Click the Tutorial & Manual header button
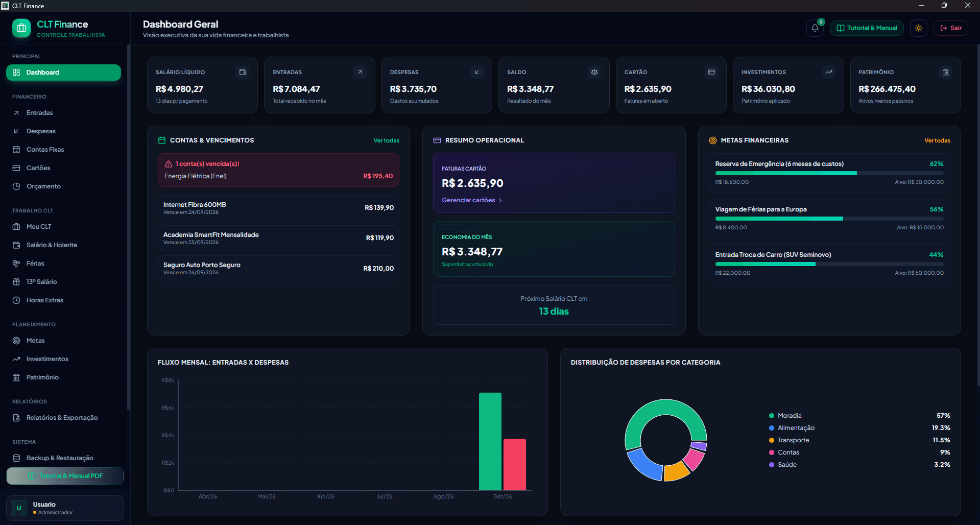The width and height of the screenshot is (980, 525). pyautogui.click(x=867, y=28)
